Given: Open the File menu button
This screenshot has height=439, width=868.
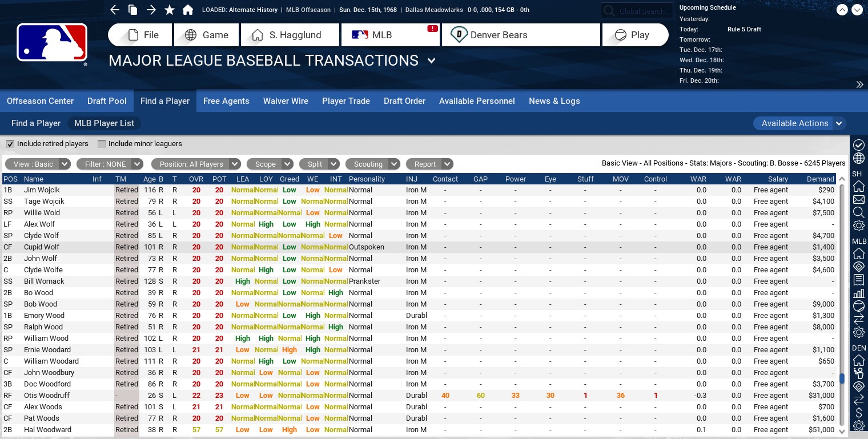Looking at the screenshot, I should click(x=140, y=35).
